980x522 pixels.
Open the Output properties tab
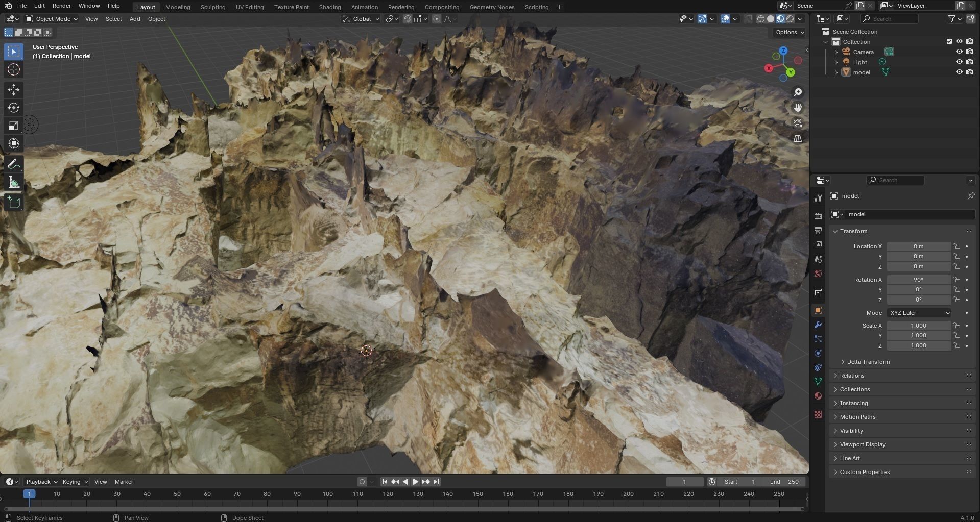point(818,231)
